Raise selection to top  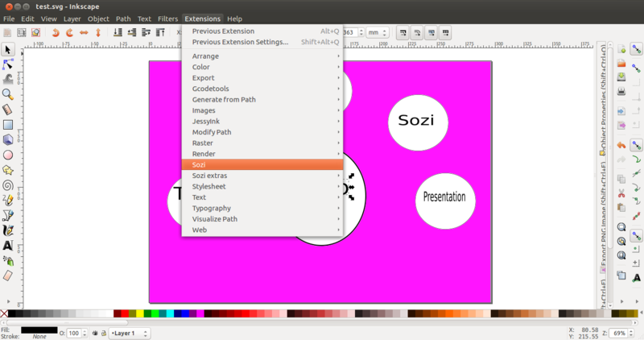coord(160,32)
